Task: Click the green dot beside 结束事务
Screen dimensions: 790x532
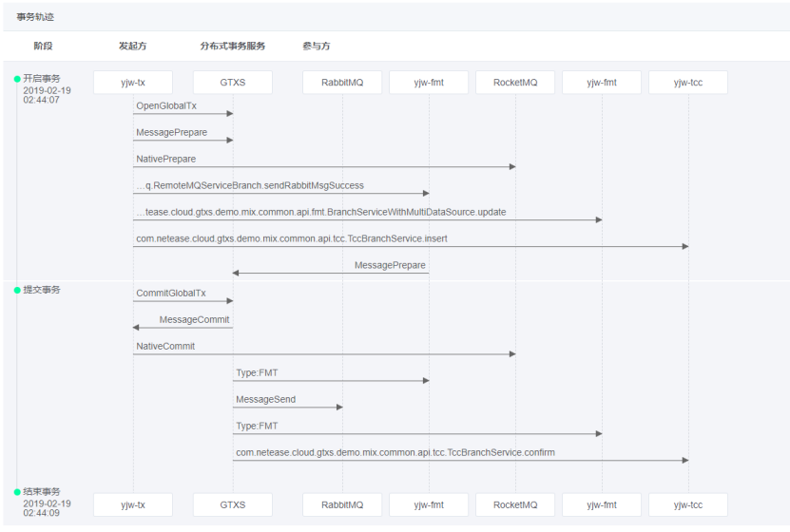Action: tap(17, 492)
